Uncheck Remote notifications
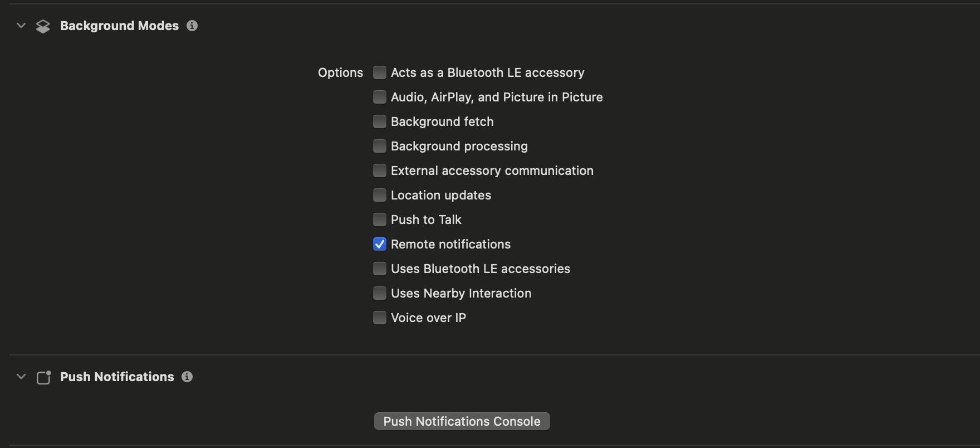The height and width of the screenshot is (448, 980). tap(380, 244)
